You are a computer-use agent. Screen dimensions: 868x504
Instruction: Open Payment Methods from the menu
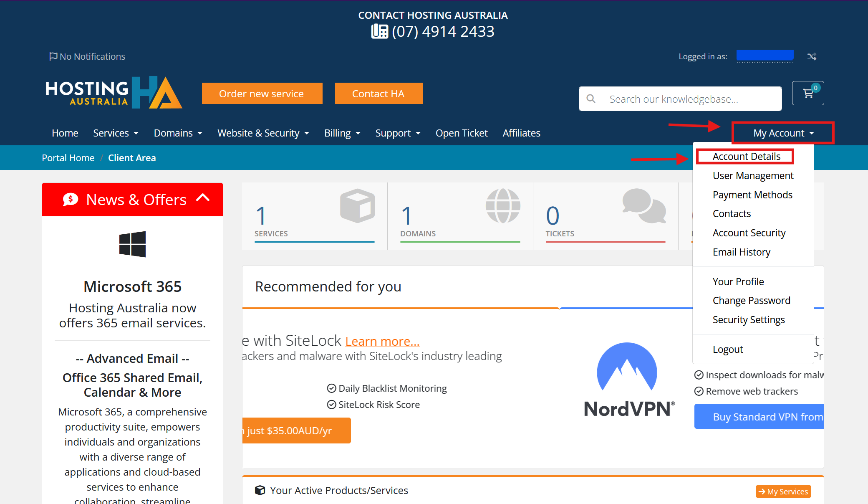pyautogui.click(x=752, y=195)
